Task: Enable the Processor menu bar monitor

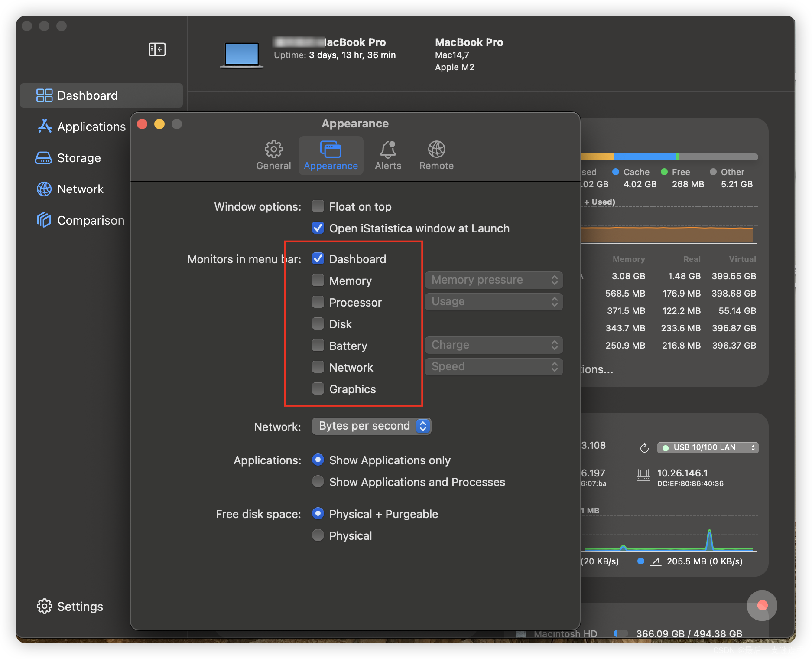Action: (318, 302)
